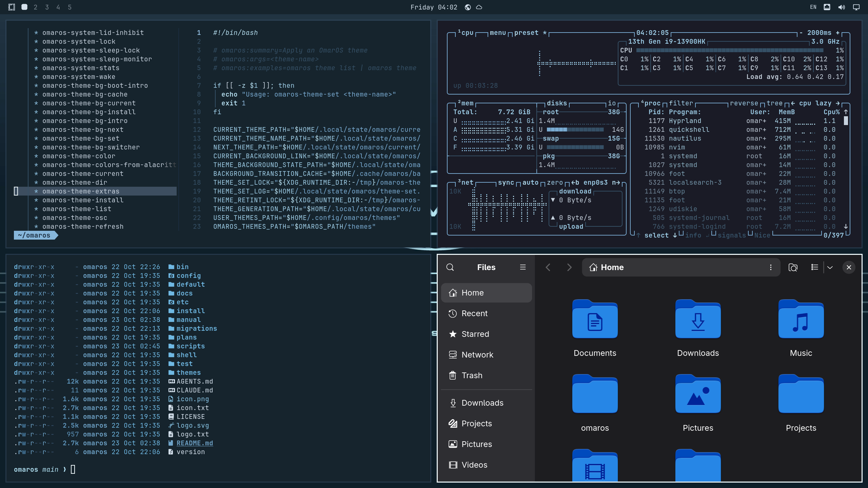Open the Home path bar options menu
868x488 pixels.
click(771, 267)
